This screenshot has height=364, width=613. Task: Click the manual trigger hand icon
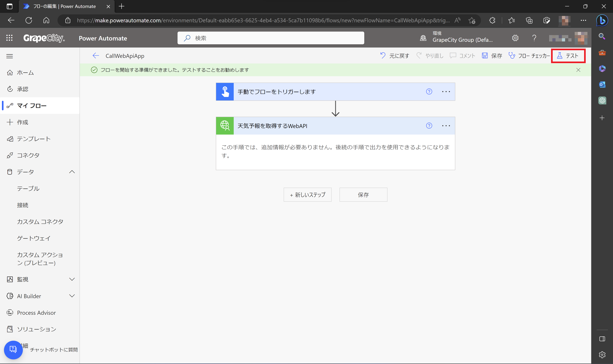pyautogui.click(x=225, y=92)
